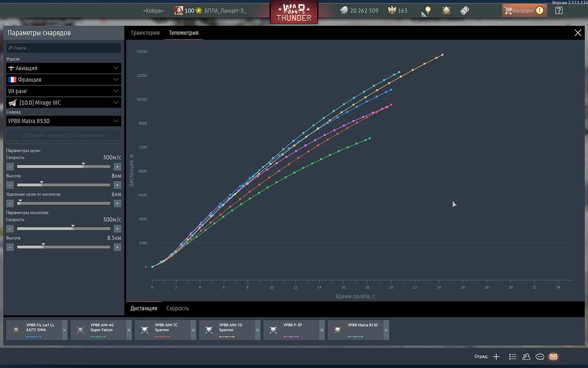Viewport: 588px width, 368px height.
Task: Increase target altitude with plus button
Action: point(117,185)
